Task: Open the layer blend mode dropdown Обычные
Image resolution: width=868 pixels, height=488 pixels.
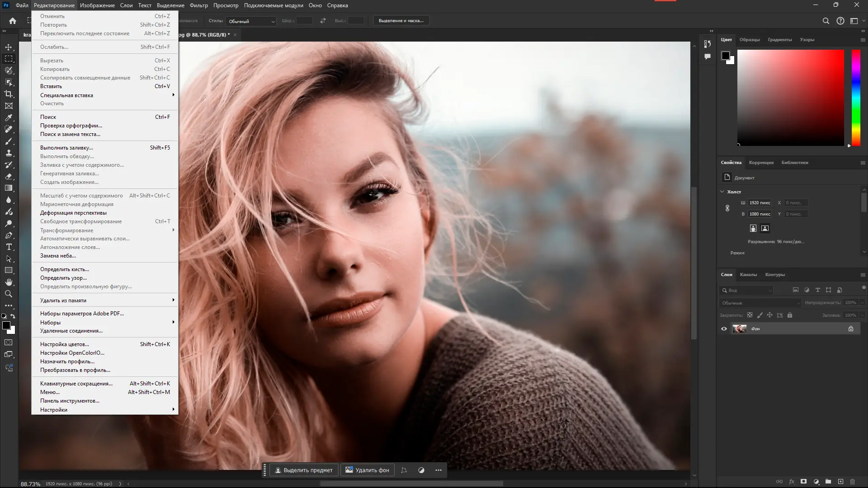Action: pos(759,303)
